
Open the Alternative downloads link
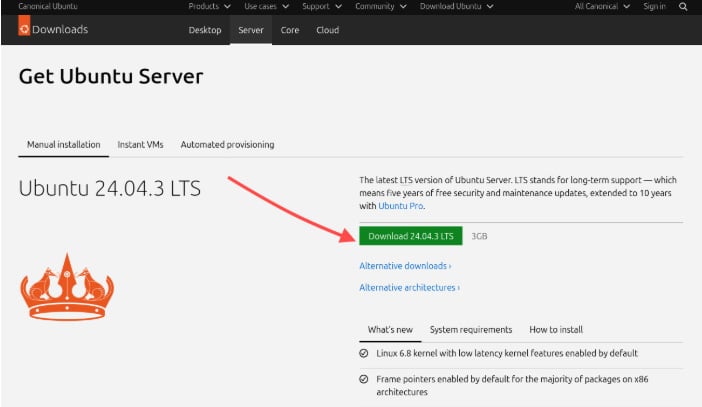[x=405, y=266]
